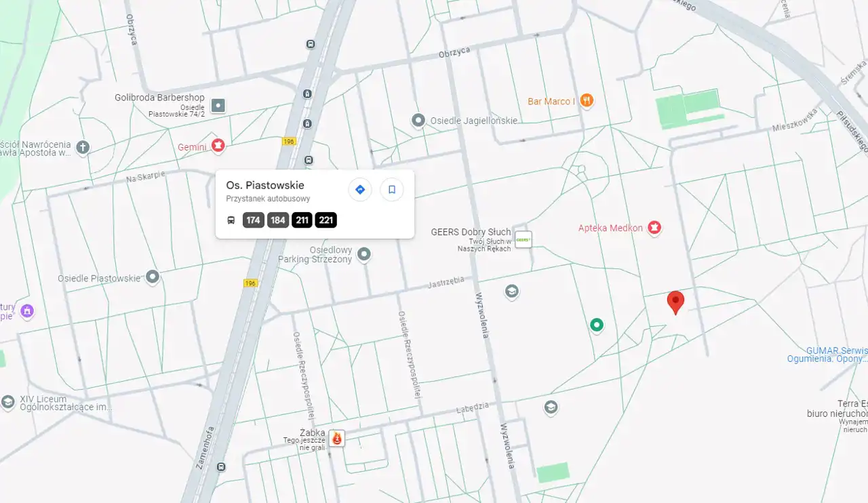
Task: Select the Bar Marco I restaurant icon
Action: click(x=587, y=101)
